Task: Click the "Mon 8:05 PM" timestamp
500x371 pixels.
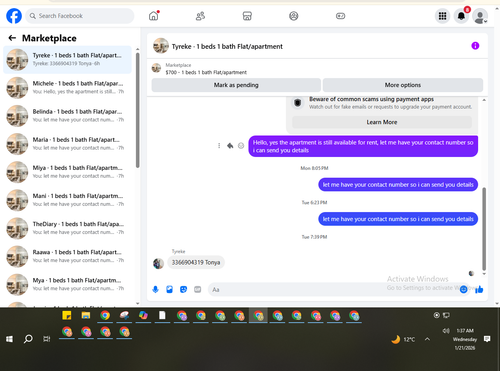Action: click(x=314, y=168)
